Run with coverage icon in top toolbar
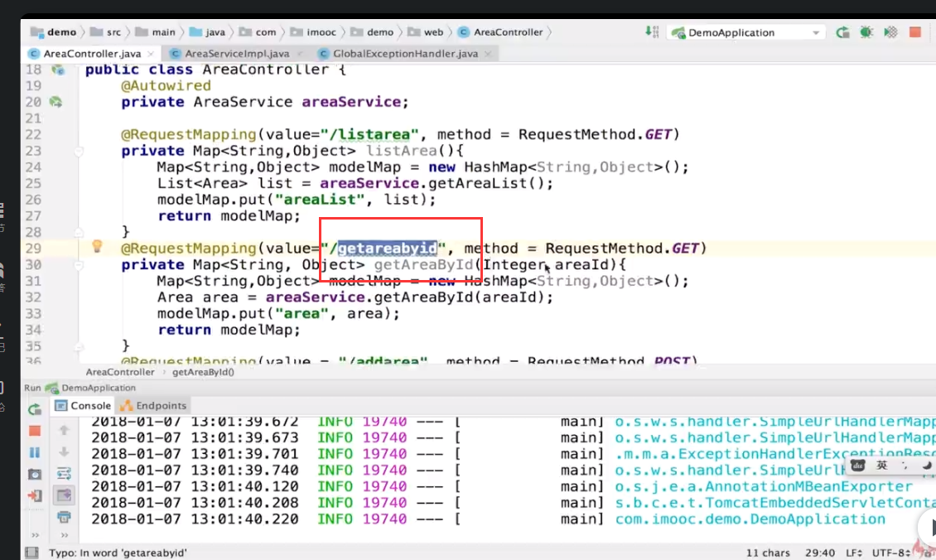 coord(890,32)
